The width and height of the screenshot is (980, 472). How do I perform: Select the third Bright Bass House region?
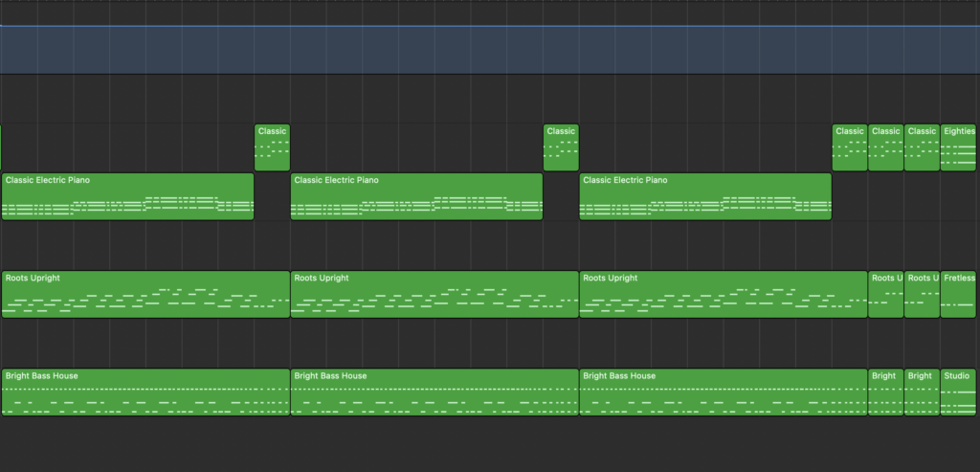point(724,393)
